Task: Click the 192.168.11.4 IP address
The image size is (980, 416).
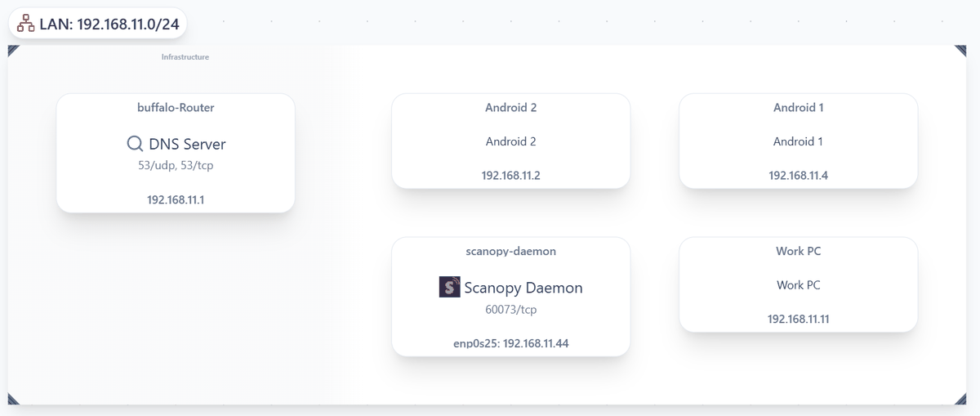Action: point(798,174)
